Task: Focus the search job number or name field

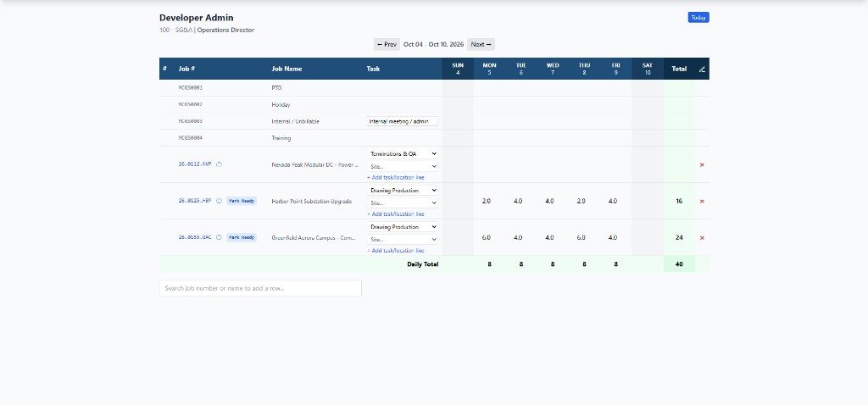Action: tap(260, 288)
